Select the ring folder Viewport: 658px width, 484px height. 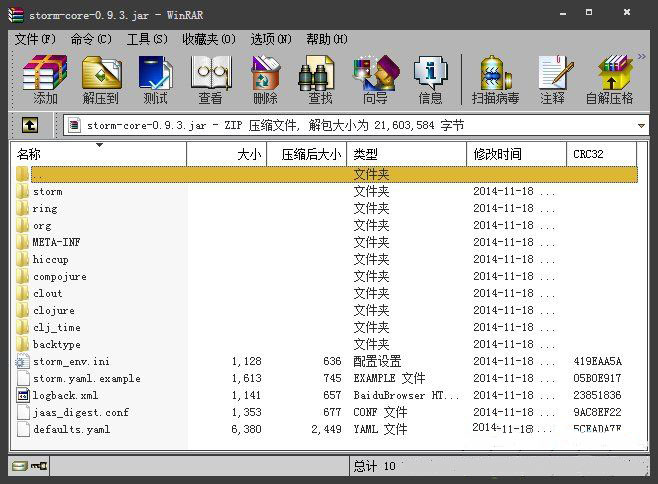(x=45, y=209)
